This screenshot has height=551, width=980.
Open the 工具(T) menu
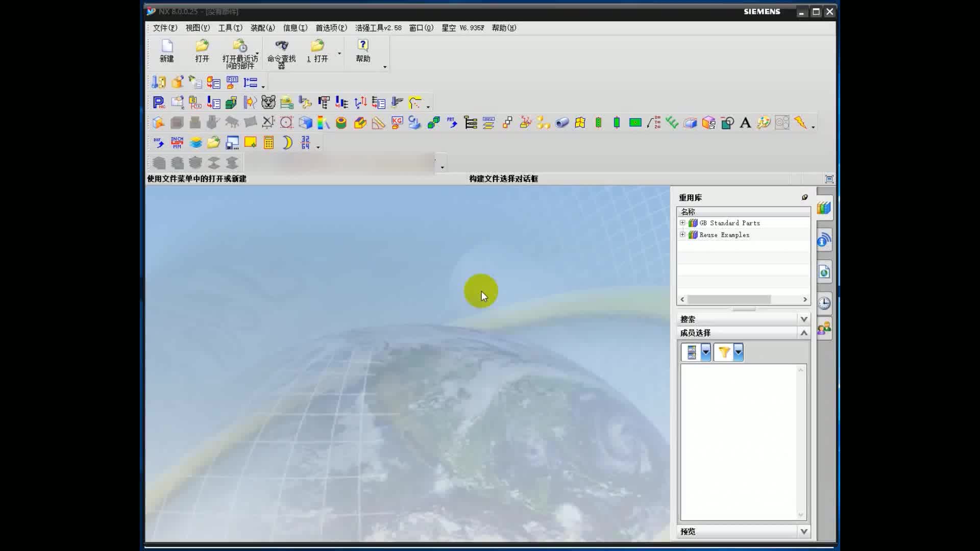[230, 28]
